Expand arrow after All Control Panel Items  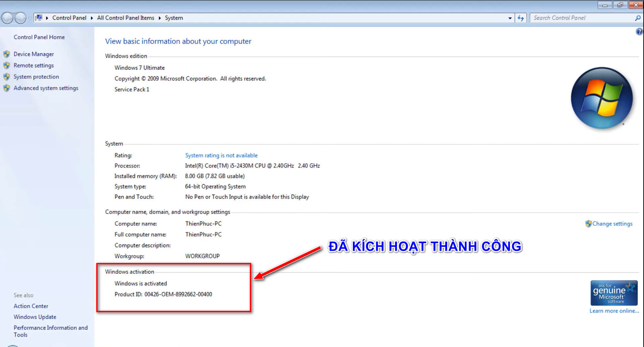(x=160, y=18)
